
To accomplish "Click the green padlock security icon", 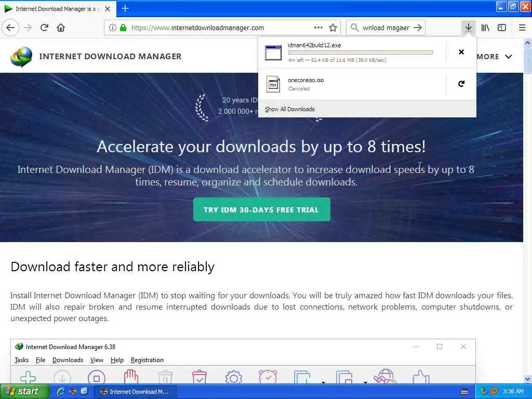I will point(123,28).
